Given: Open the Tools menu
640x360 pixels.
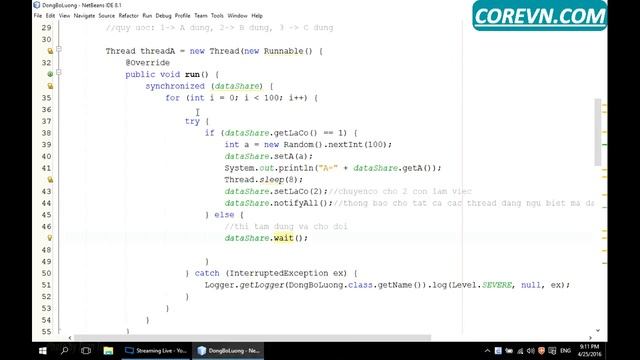Looking at the screenshot, I should [217, 16].
